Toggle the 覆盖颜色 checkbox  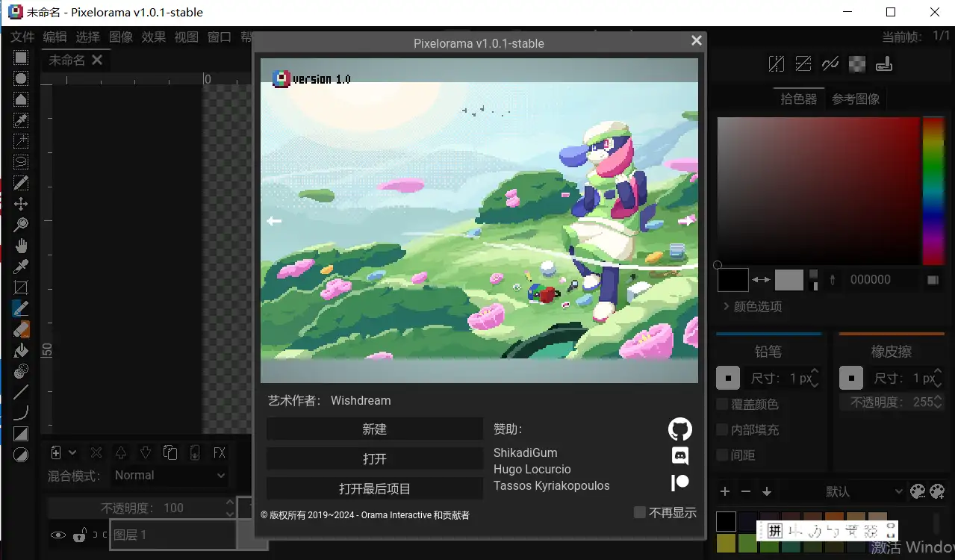coord(723,404)
